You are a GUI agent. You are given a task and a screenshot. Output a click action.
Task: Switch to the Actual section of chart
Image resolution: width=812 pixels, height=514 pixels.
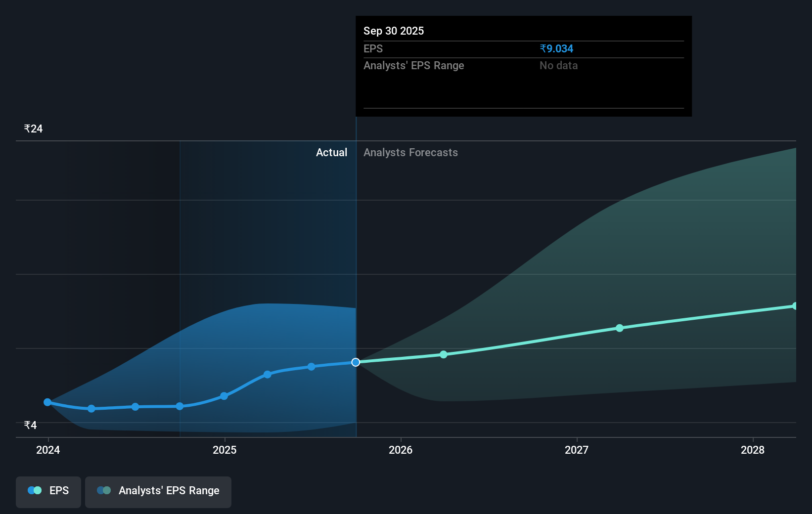point(331,153)
